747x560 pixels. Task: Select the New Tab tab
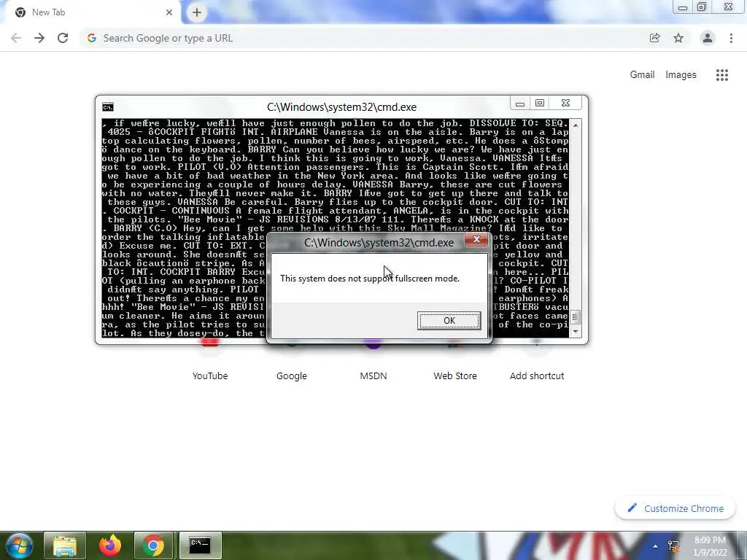click(93, 12)
